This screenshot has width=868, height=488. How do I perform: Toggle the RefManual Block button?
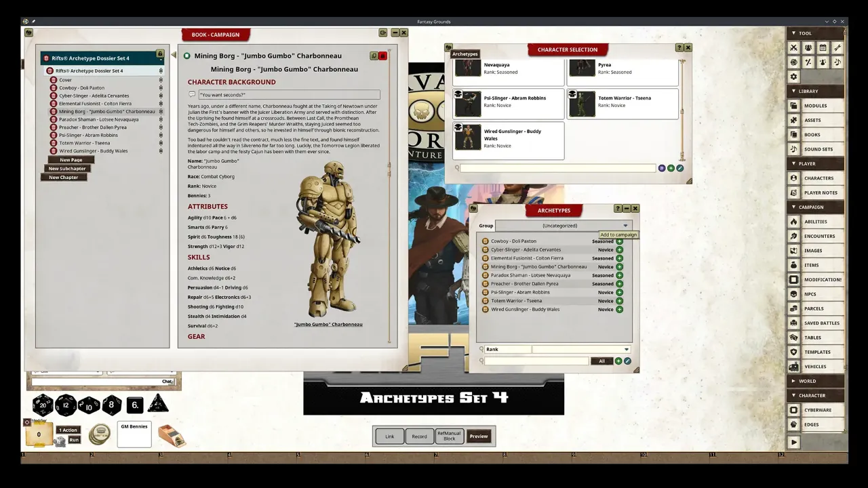(x=449, y=436)
